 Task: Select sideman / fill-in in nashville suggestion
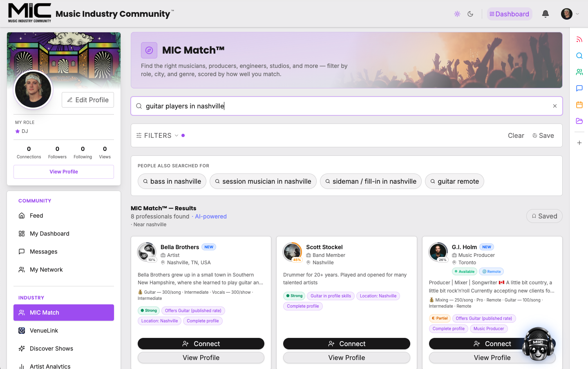(x=371, y=181)
